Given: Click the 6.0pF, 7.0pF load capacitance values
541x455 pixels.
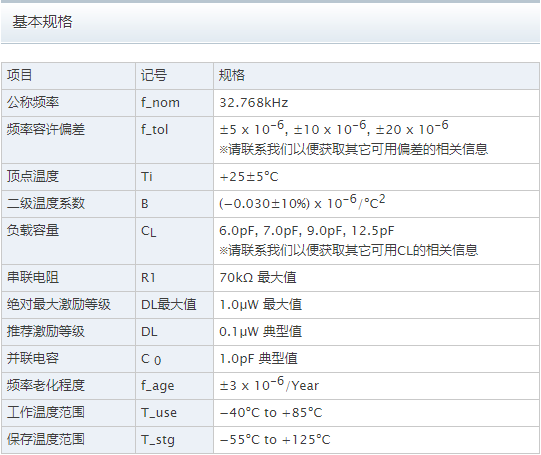Looking at the screenshot, I should coord(306,231).
